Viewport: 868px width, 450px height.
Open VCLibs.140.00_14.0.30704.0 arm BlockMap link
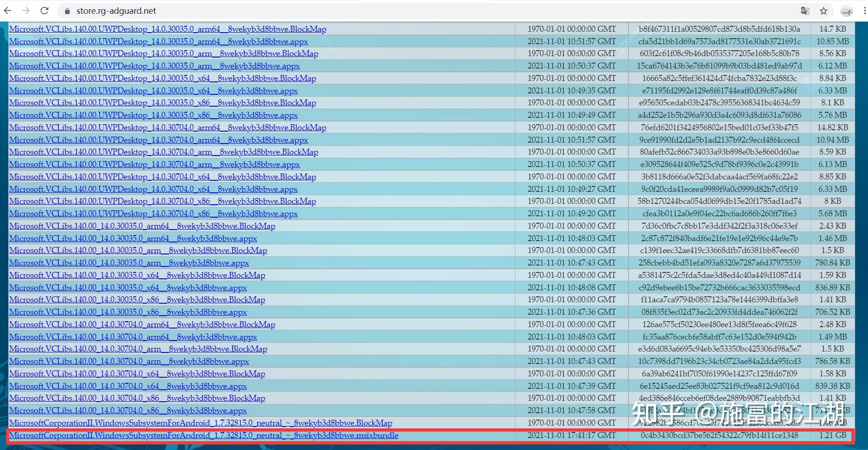(138, 349)
